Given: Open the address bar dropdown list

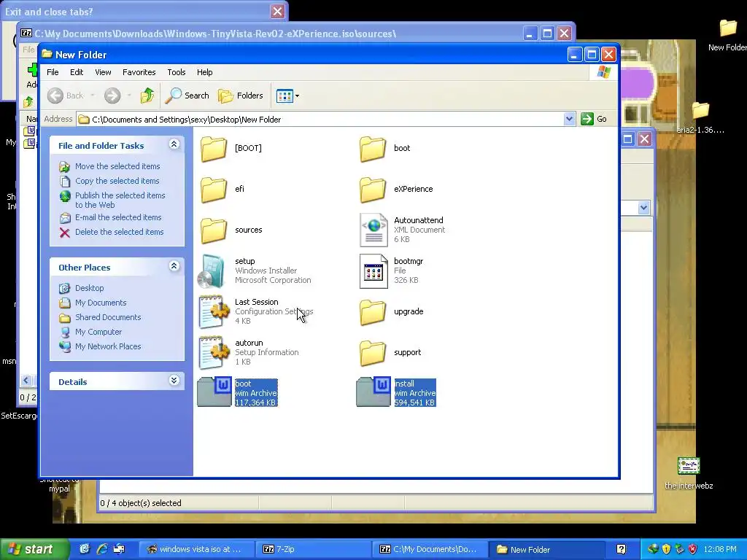Looking at the screenshot, I should (569, 119).
